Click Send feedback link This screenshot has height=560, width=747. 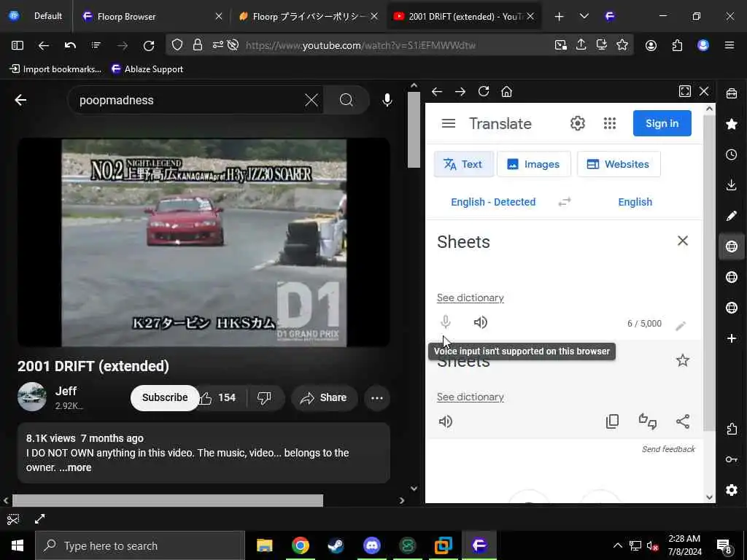coord(668,449)
